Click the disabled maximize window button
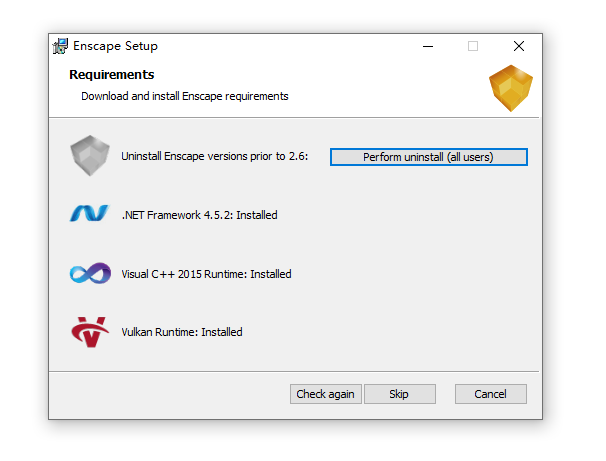The height and width of the screenshot is (461, 606). 473,46
